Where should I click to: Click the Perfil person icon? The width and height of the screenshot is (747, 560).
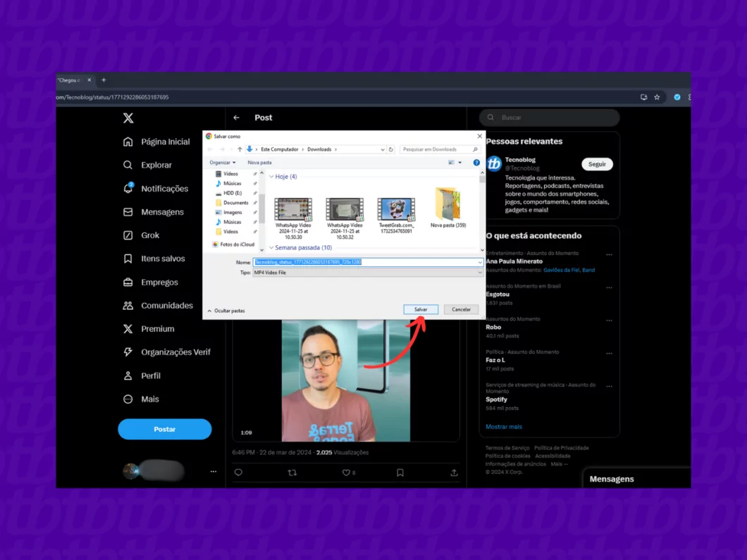coord(128,375)
